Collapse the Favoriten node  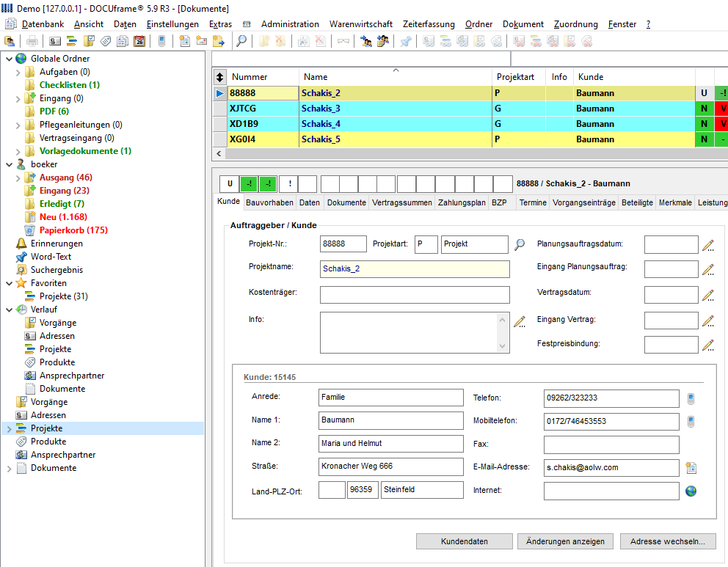click(9, 283)
